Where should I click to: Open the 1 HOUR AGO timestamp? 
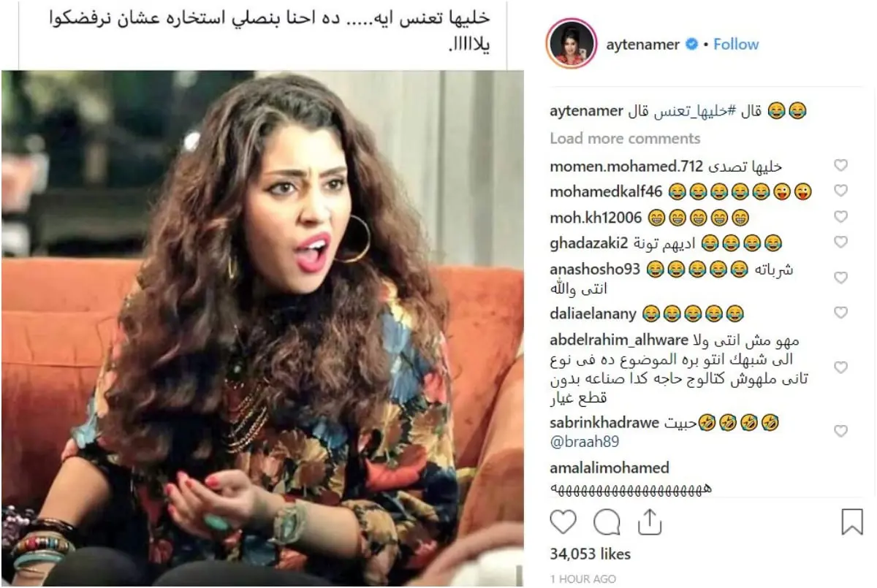click(x=582, y=579)
